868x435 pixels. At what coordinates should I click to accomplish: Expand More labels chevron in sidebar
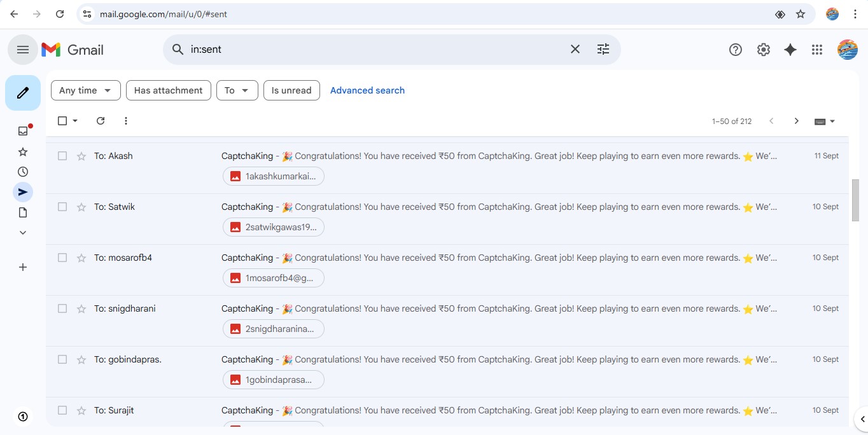coord(23,233)
